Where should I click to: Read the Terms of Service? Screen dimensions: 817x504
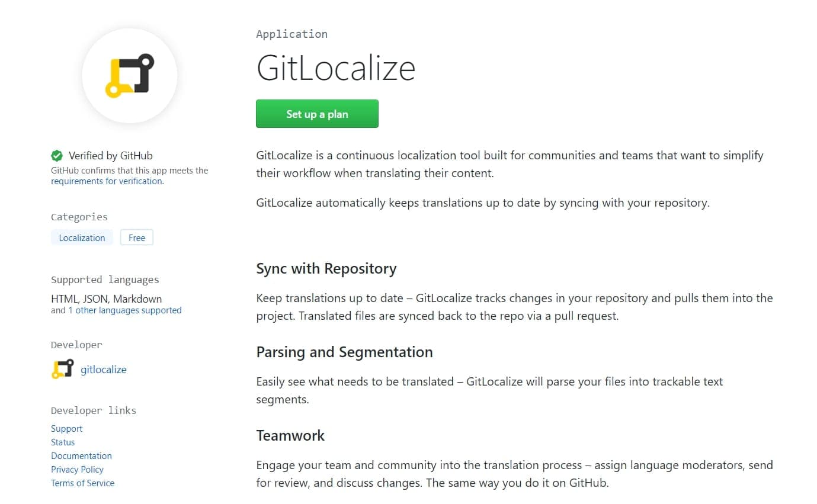(x=82, y=483)
